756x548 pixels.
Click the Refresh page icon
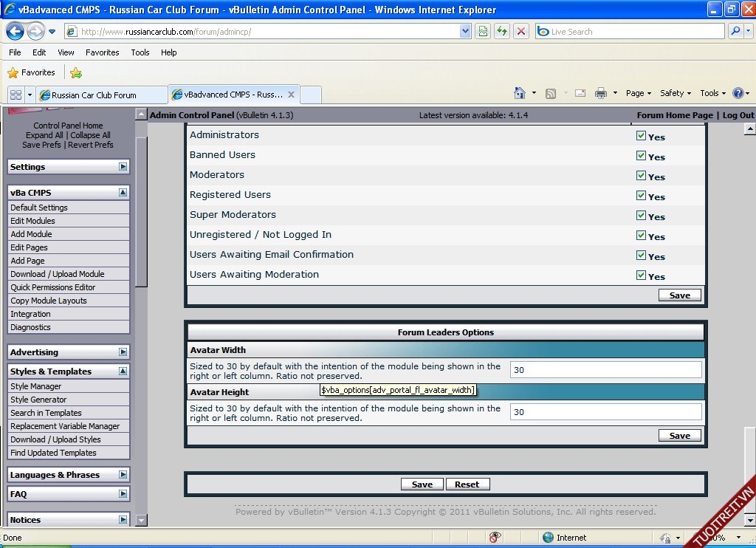tap(502, 32)
